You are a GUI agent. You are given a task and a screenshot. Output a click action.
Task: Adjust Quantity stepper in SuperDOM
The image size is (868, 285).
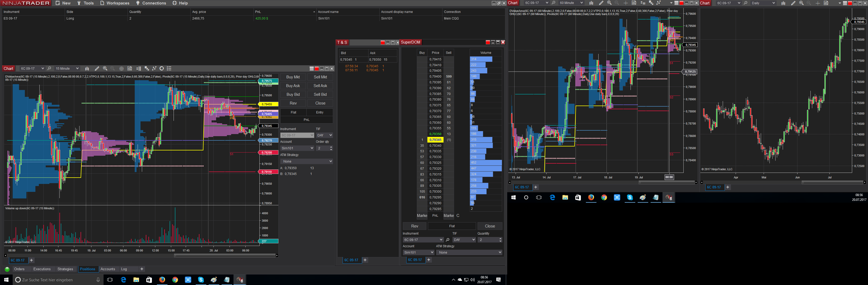(500, 240)
